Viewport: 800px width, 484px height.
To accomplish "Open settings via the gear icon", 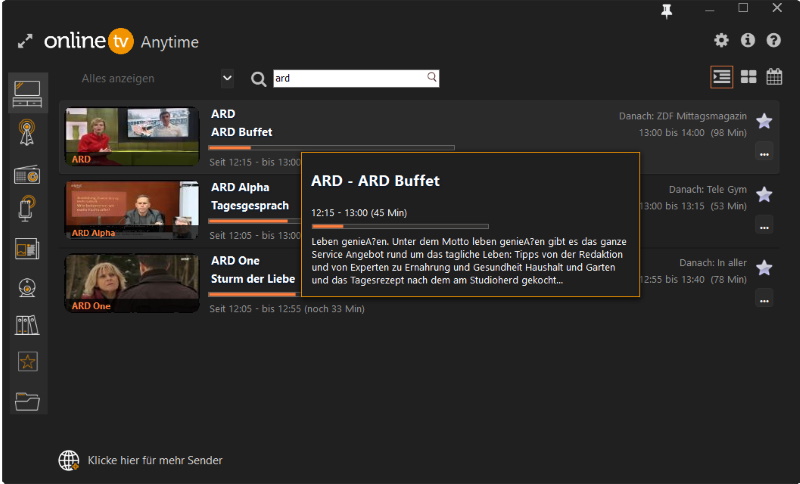I will pos(721,40).
